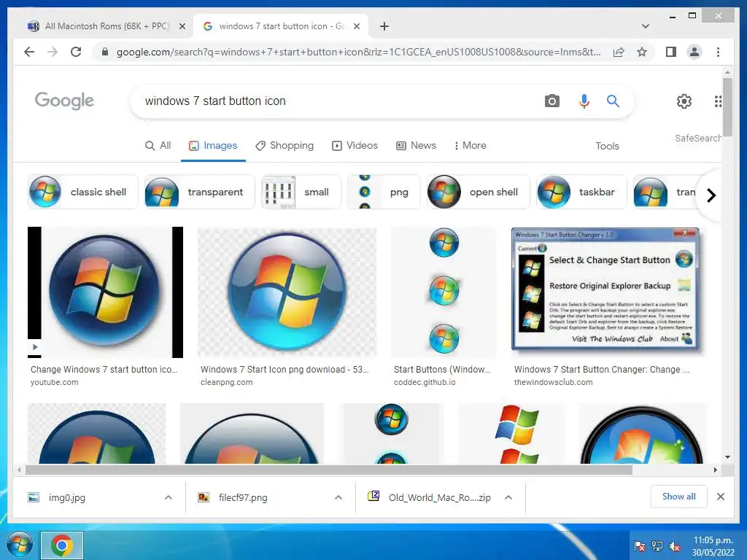Switch to News results

[416, 146]
